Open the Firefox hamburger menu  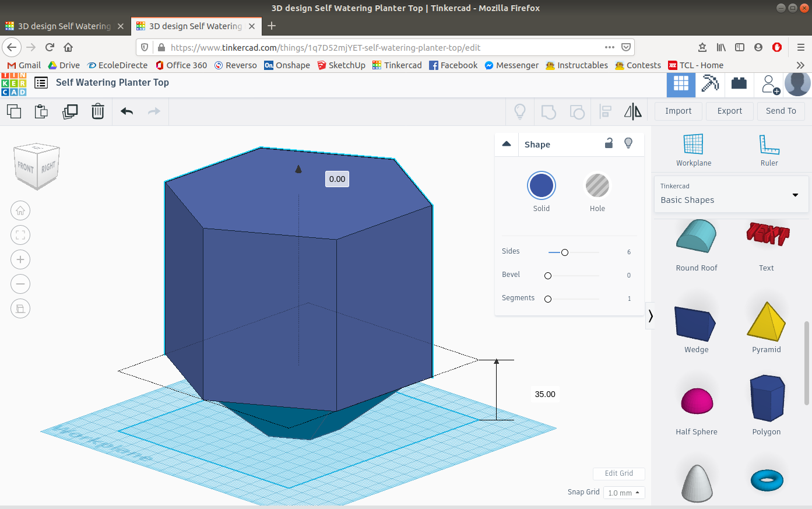tap(801, 47)
